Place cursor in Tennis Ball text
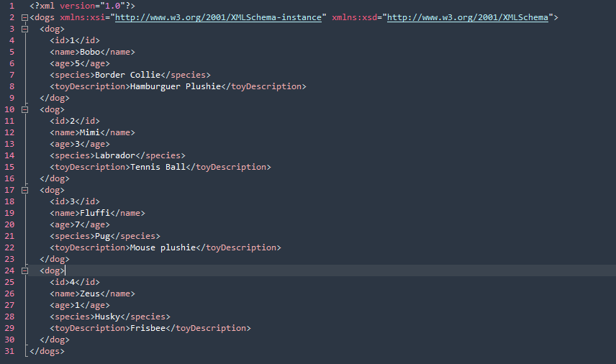 click(158, 167)
